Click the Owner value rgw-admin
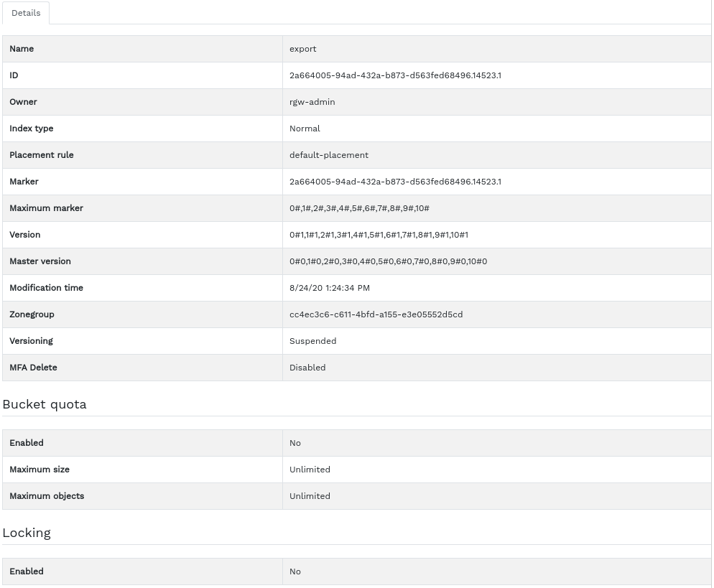This screenshot has width=714, height=588. pos(312,102)
